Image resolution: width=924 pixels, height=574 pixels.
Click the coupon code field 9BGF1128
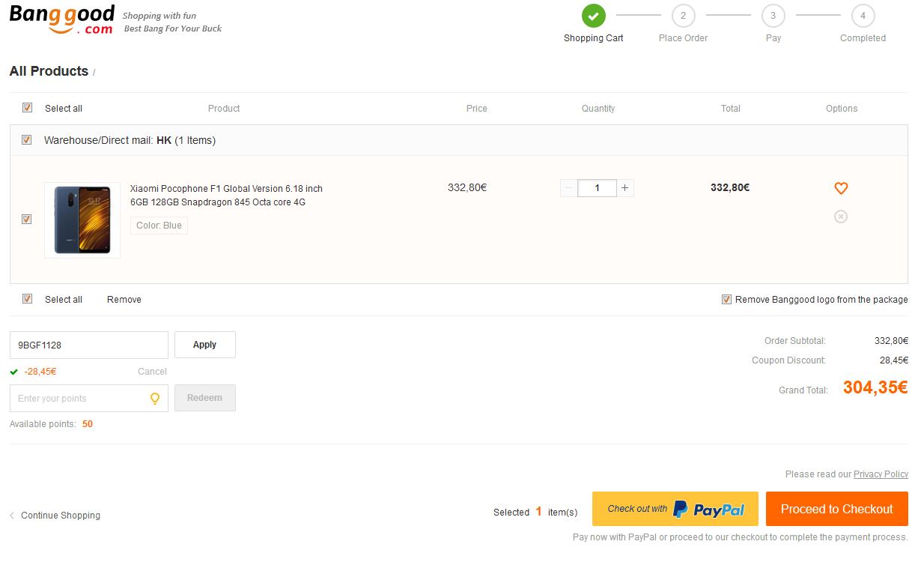89,345
